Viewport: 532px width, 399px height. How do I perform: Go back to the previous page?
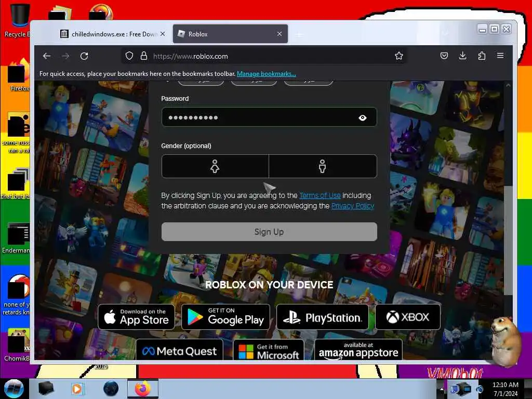pos(47,56)
